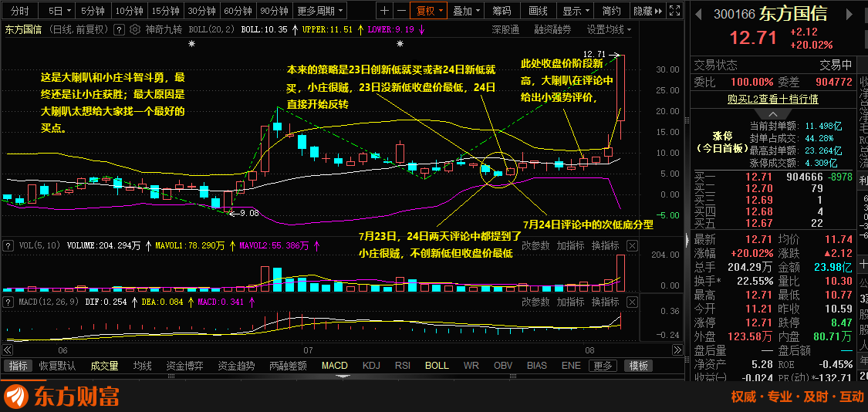Screen dimensions: 868x412
Task: Select WR indicator tab
Action: (x=471, y=366)
